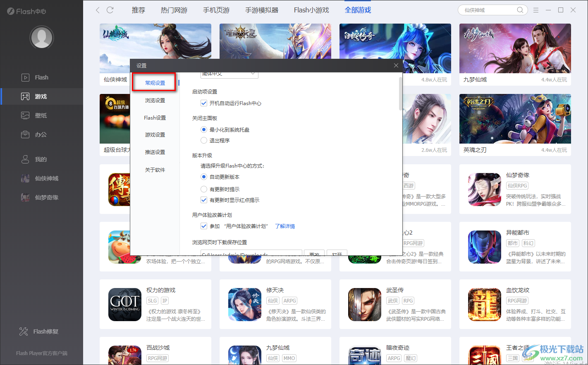This screenshot has height=365, width=588.
Task: Switch to 手机页游 tab
Action: (216, 10)
